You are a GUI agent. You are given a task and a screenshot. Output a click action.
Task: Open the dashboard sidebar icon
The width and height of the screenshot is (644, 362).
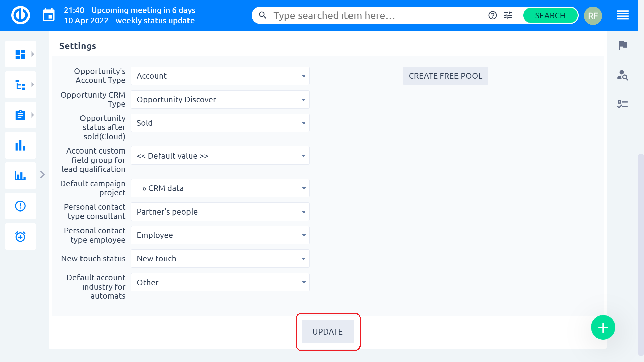click(x=20, y=54)
